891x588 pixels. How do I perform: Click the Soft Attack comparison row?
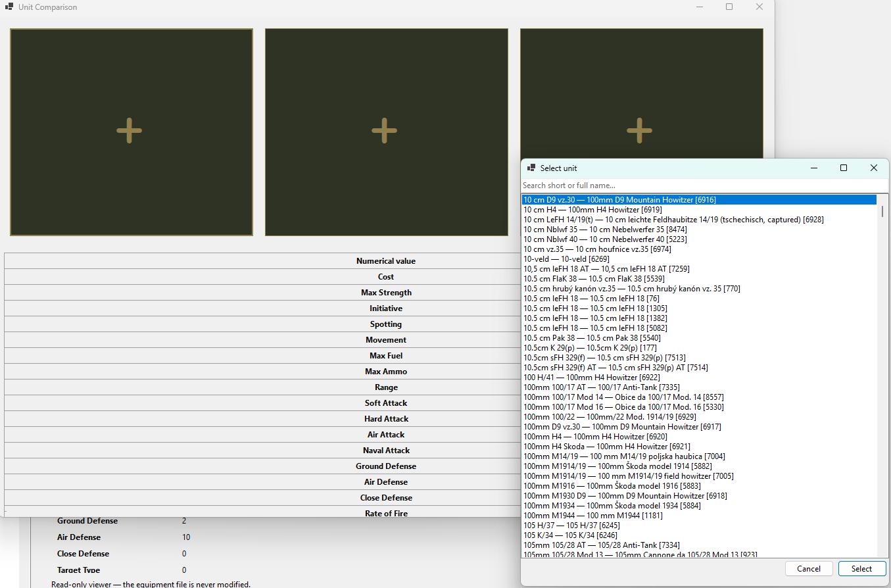262,403
